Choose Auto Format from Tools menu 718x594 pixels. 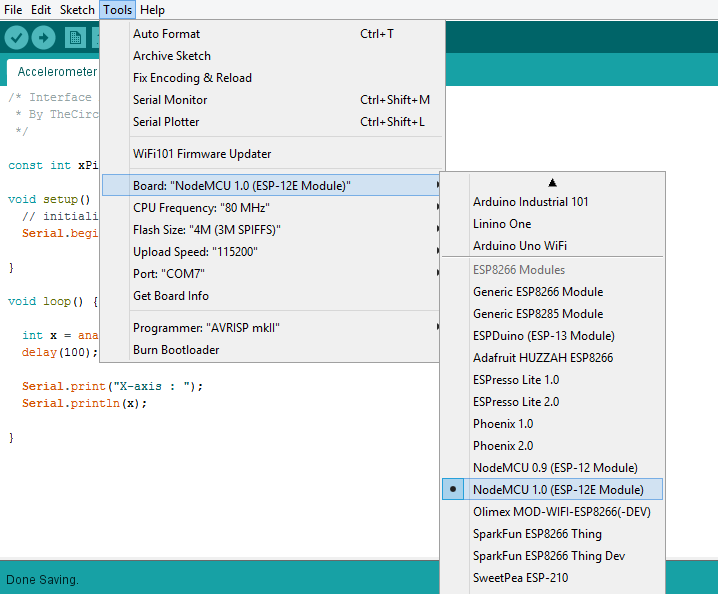pyautogui.click(x=272, y=34)
